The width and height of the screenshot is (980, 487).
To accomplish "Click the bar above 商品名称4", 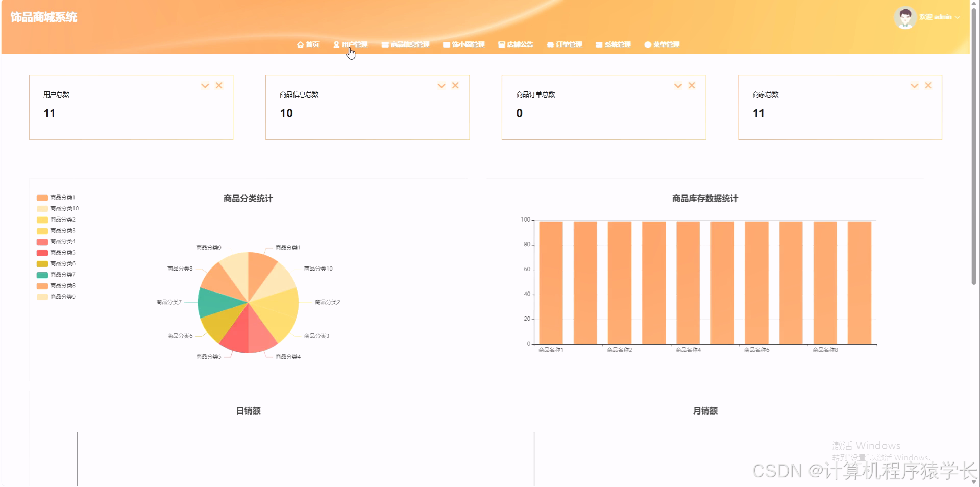I will click(688, 282).
